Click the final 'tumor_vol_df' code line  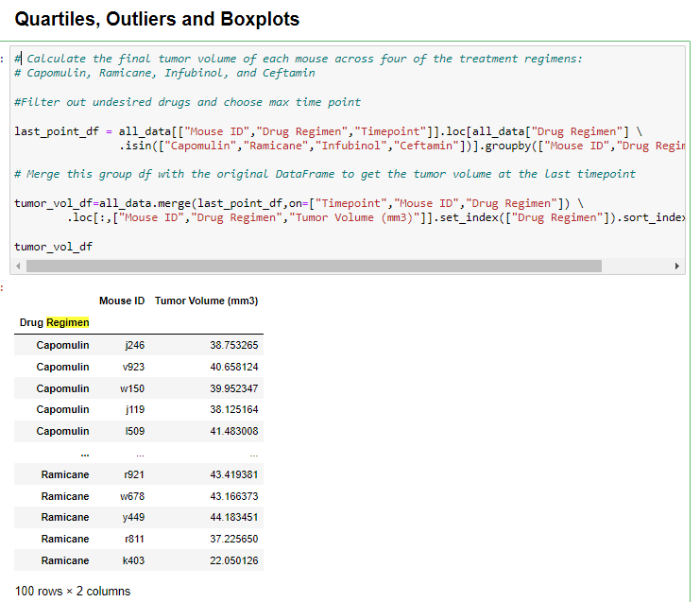point(53,247)
